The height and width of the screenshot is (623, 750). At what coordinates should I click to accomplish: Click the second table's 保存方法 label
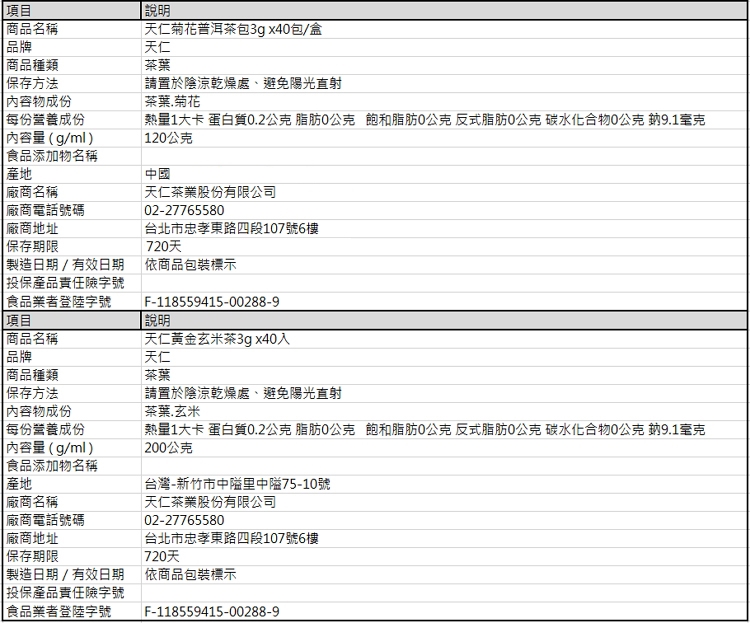coord(32,393)
